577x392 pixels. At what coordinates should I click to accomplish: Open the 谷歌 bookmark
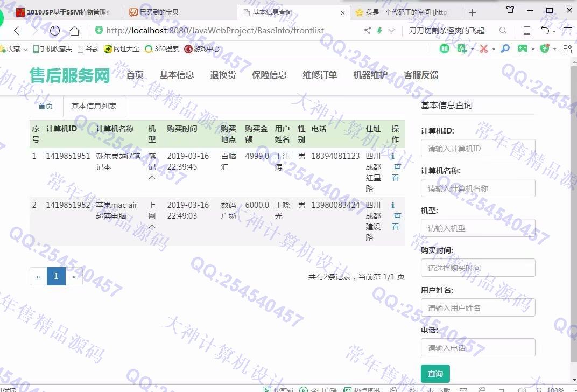click(x=88, y=48)
